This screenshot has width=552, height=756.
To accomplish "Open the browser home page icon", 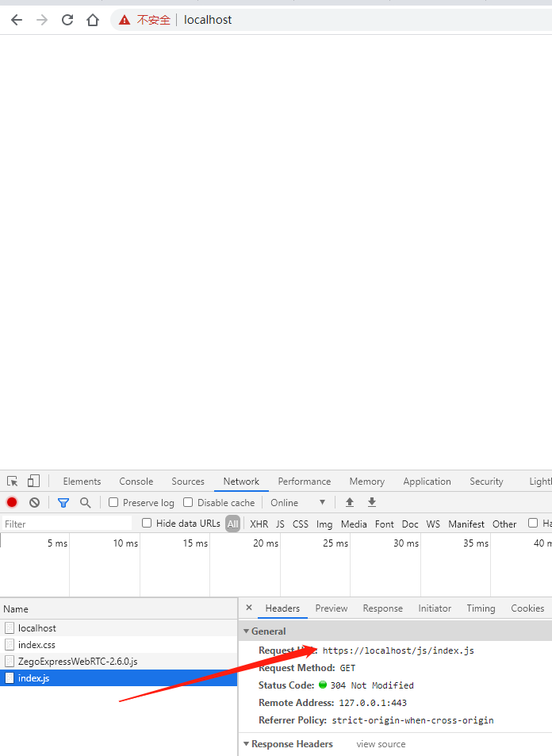I will click(x=93, y=20).
